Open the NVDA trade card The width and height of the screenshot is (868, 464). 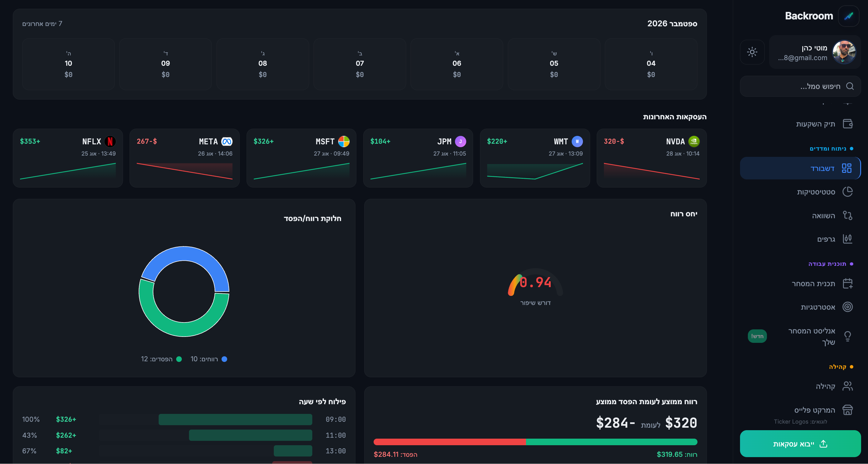[x=651, y=158]
